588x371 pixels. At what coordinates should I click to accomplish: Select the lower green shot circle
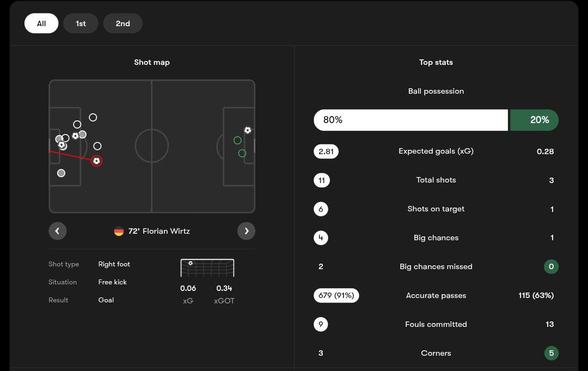point(242,154)
